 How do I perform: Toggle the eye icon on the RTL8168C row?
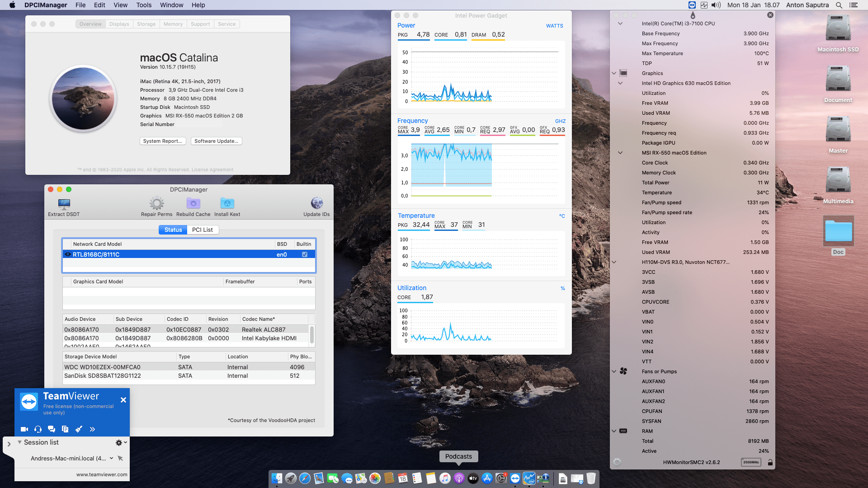click(x=68, y=254)
